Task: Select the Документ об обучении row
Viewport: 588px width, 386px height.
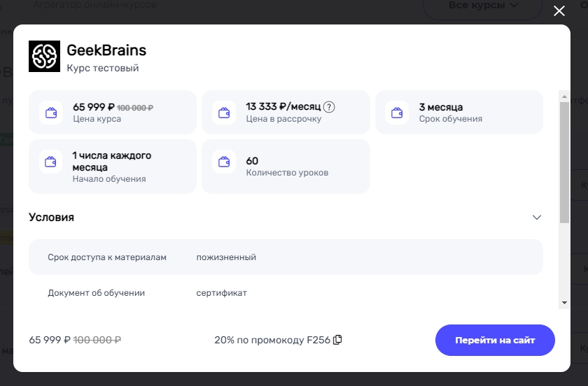Action: coord(286,293)
